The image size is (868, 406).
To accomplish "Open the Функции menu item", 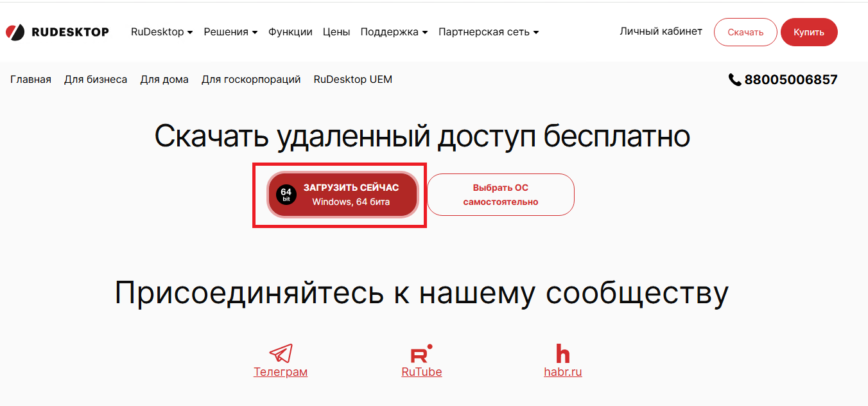I will 290,32.
